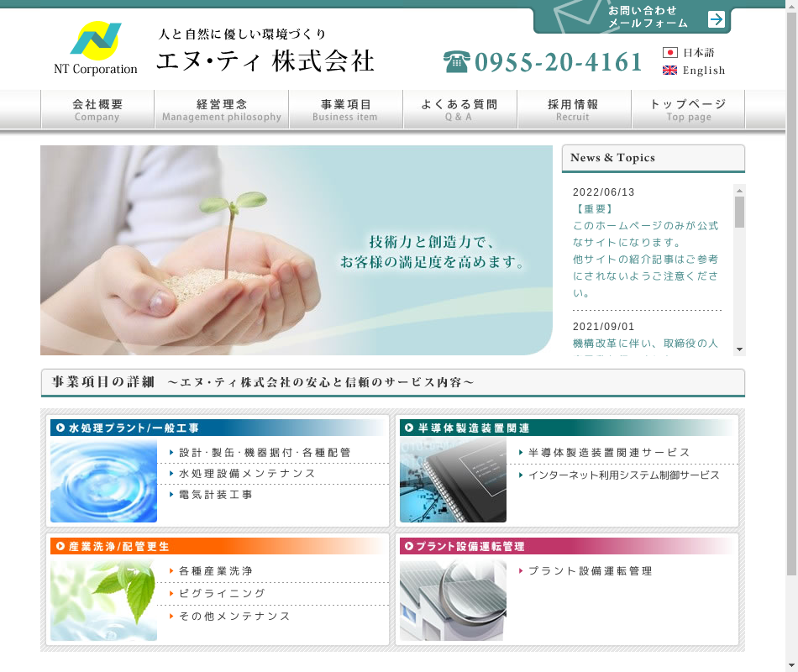Viewport: 798px width, 672px height.
Task: Open the ピグライニング link
Action: [x=222, y=593]
